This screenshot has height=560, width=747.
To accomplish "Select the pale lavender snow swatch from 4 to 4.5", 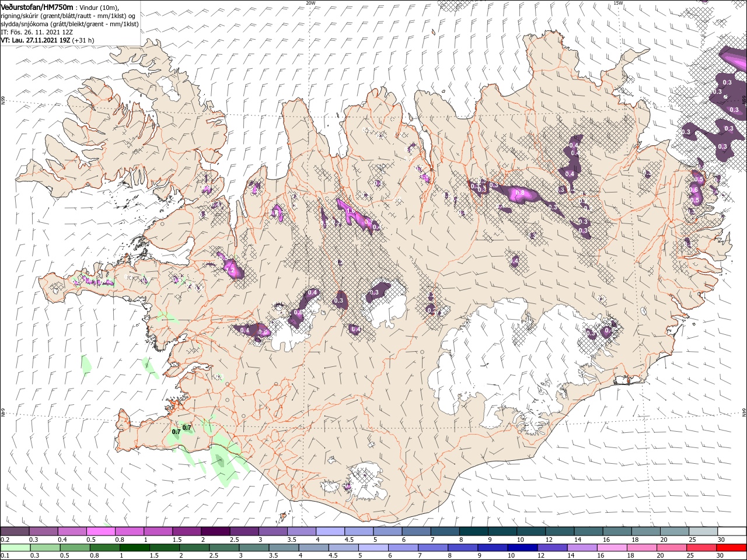I will click(x=330, y=531).
